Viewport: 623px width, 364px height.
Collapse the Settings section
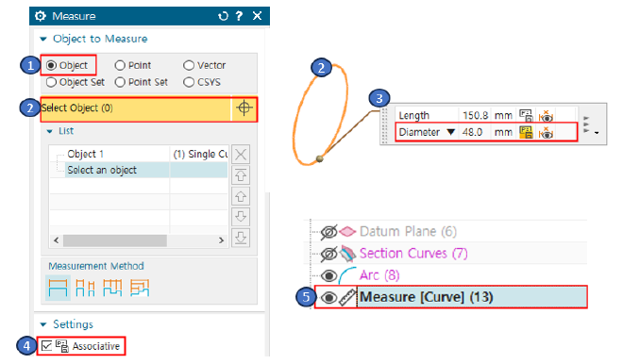click(x=43, y=324)
